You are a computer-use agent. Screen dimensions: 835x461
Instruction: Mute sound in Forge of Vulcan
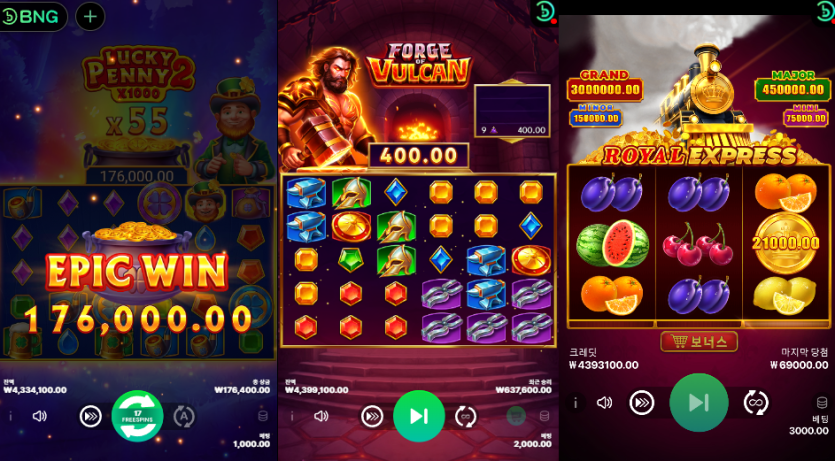pos(321,416)
